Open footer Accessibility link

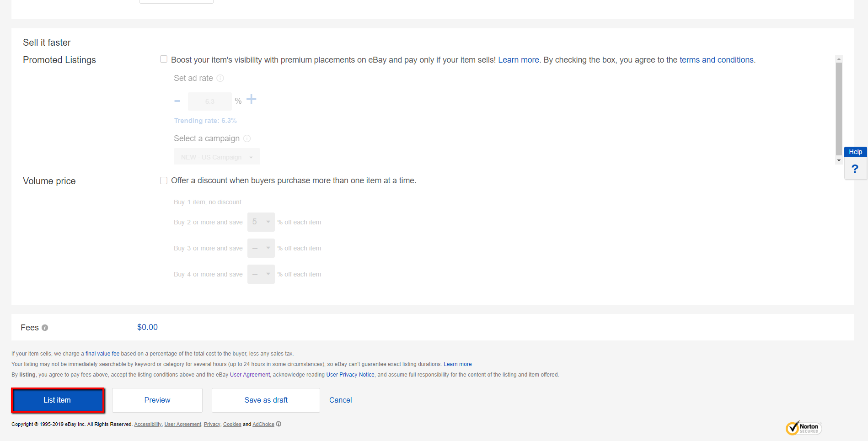tap(148, 425)
